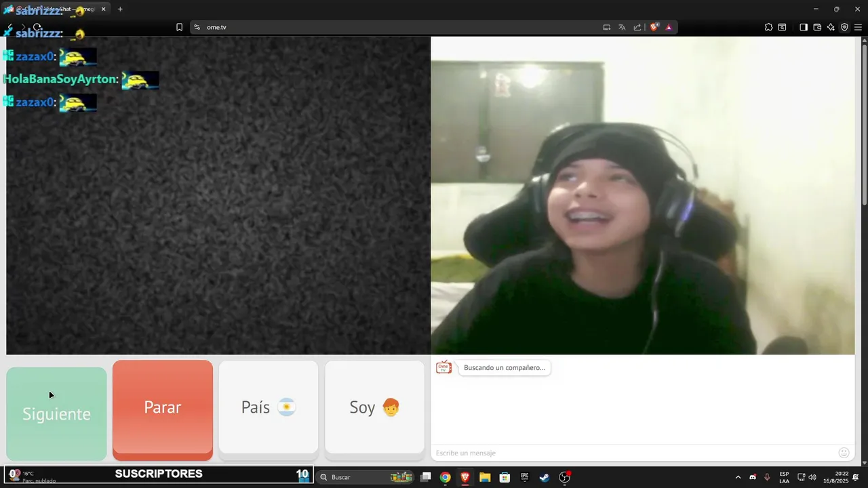Open File Explorer from taskbar
The image size is (868, 488).
[485, 477]
